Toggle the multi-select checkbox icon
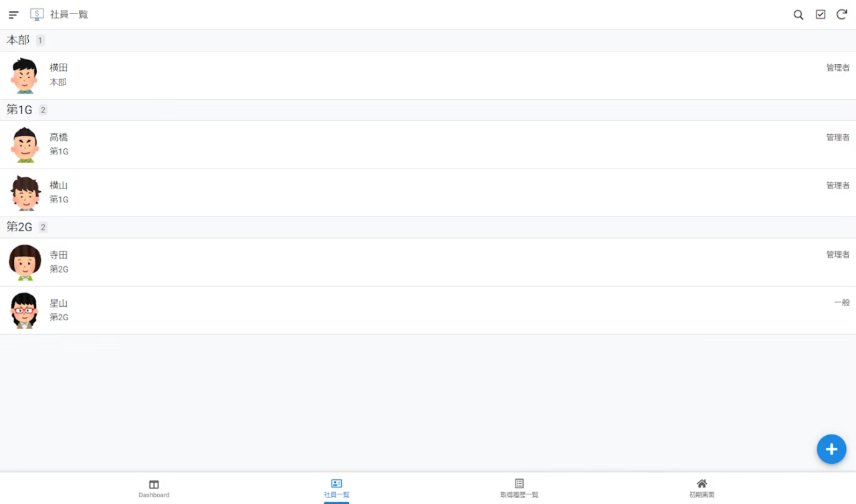This screenshot has height=504, width=856. click(821, 15)
